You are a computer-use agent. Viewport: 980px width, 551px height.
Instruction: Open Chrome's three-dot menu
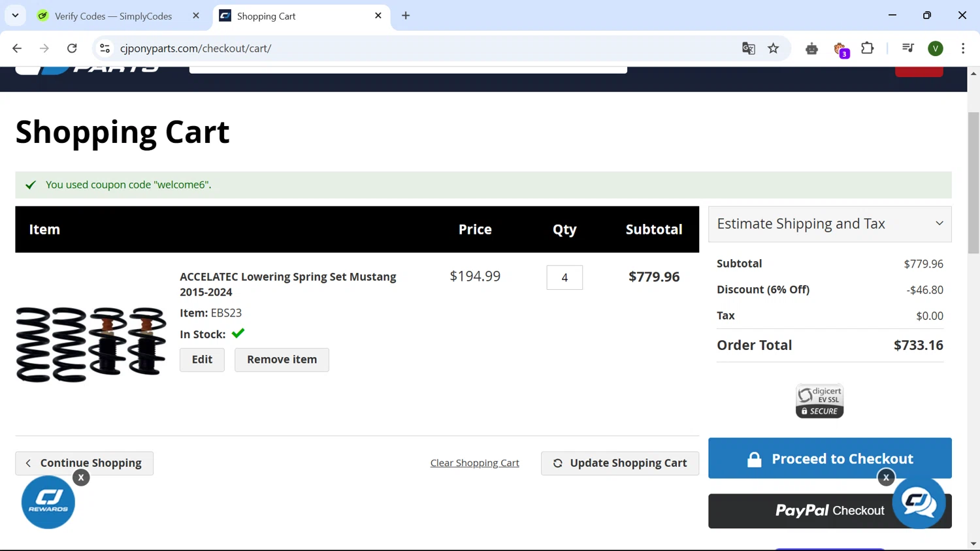[963, 48]
